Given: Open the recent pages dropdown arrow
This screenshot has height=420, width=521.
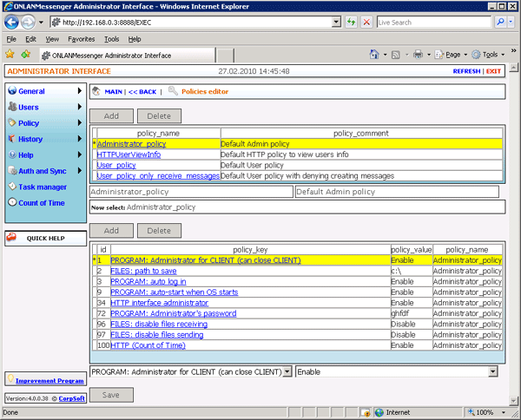Looking at the screenshot, I should [41, 23].
